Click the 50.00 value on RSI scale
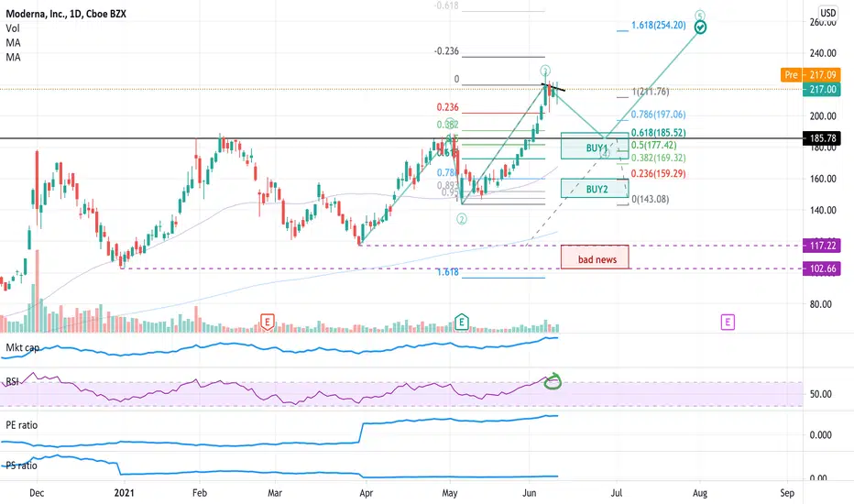 [821, 394]
